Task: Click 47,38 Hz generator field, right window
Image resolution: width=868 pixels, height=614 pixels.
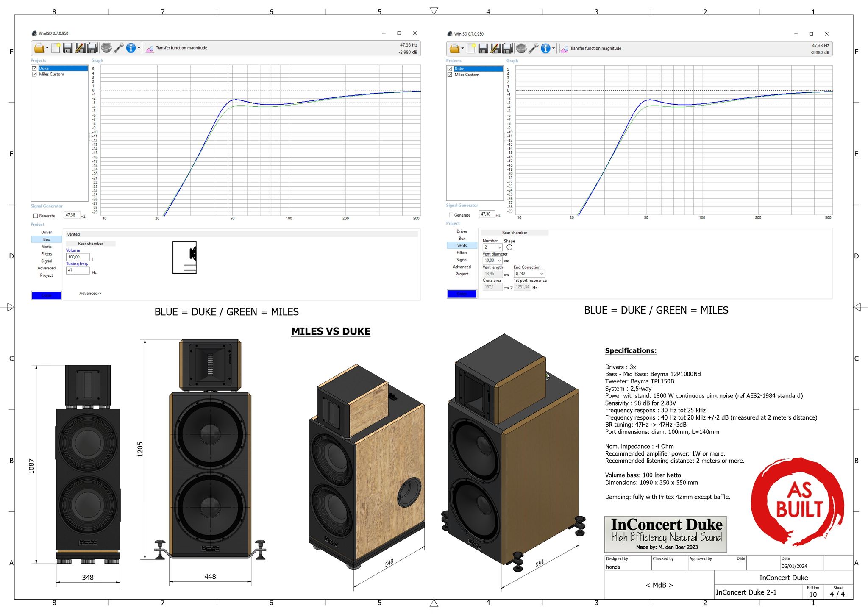Action: (x=487, y=214)
